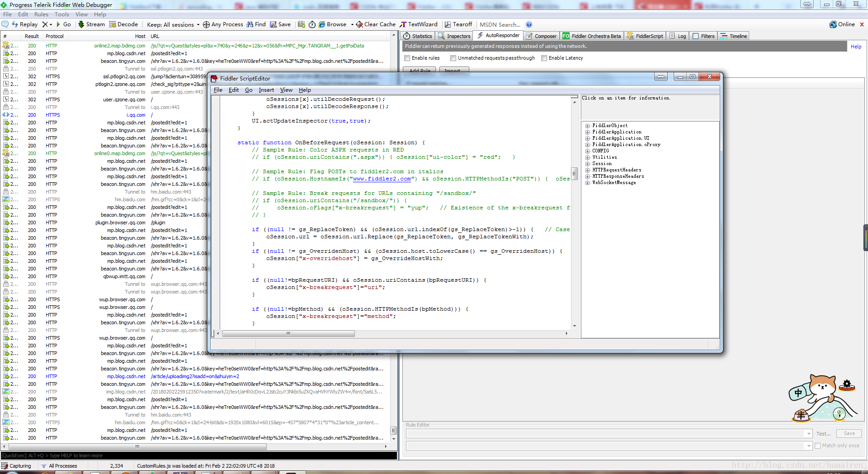Viewport: 868px width, 474px height.
Task: Check the Enable rules checkbox
Action: coord(407,58)
